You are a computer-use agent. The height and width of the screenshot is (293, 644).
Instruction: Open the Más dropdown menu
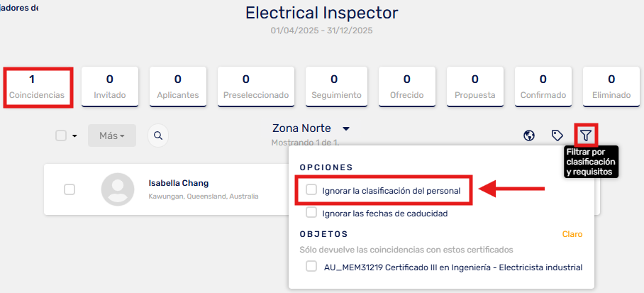pos(112,136)
